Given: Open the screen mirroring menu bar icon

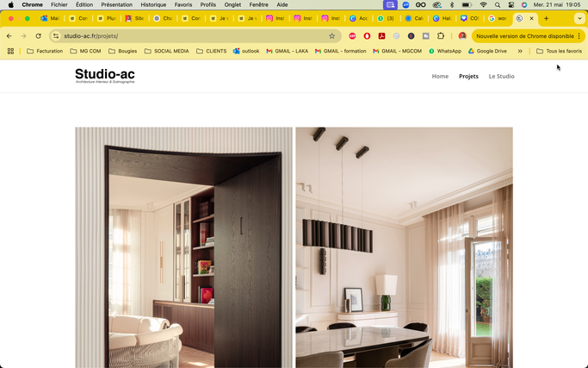Looking at the screenshot, I should pos(390,5).
